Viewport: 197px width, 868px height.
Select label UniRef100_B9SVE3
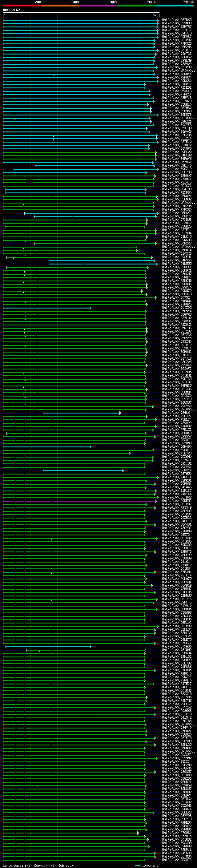[x=177, y=125]
